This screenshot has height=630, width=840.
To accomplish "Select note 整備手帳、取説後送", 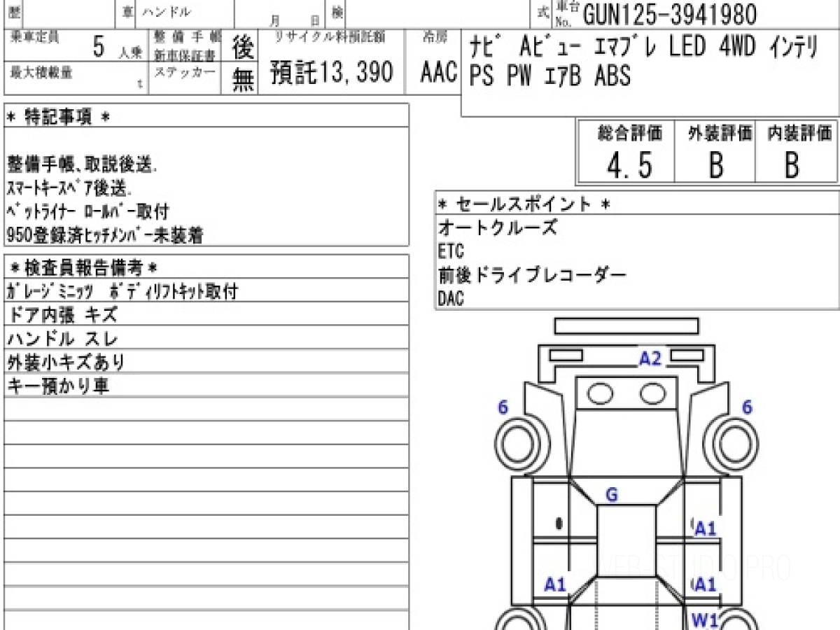I will click(x=83, y=164).
